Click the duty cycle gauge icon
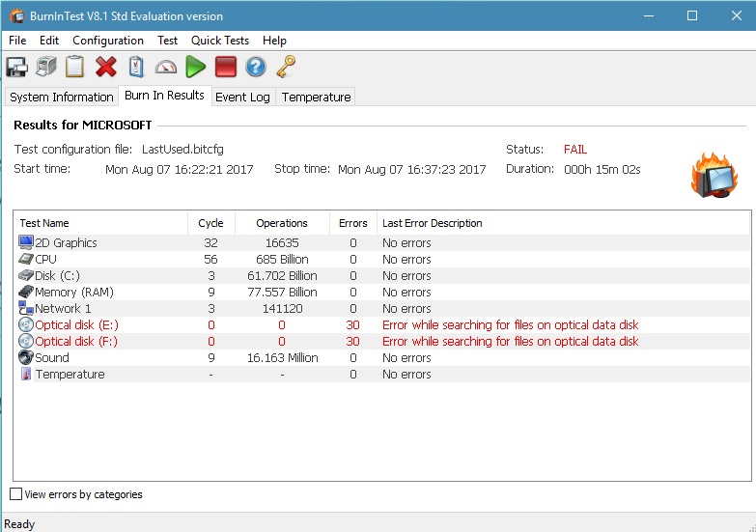Screen dimensions: 756x532 [x=166, y=67]
